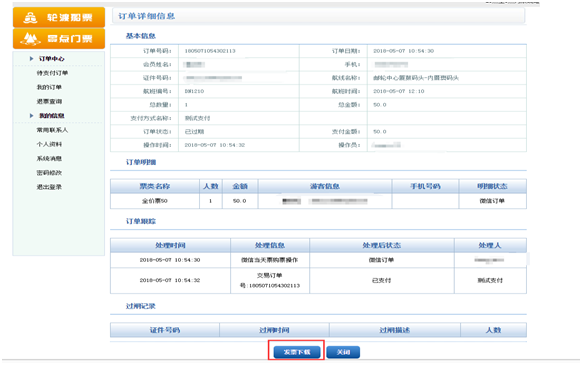
Task: Click the 总金额 value 50.0
Action: click(x=380, y=105)
